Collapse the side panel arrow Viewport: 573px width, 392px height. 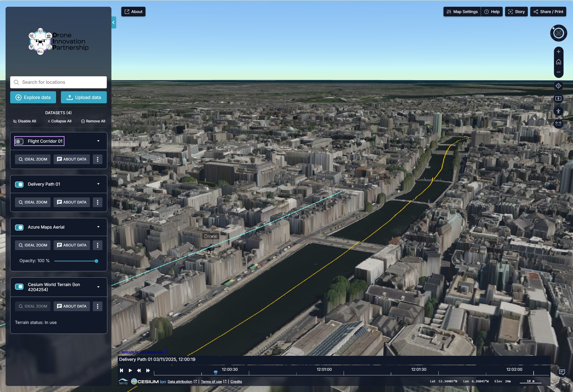click(x=114, y=23)
